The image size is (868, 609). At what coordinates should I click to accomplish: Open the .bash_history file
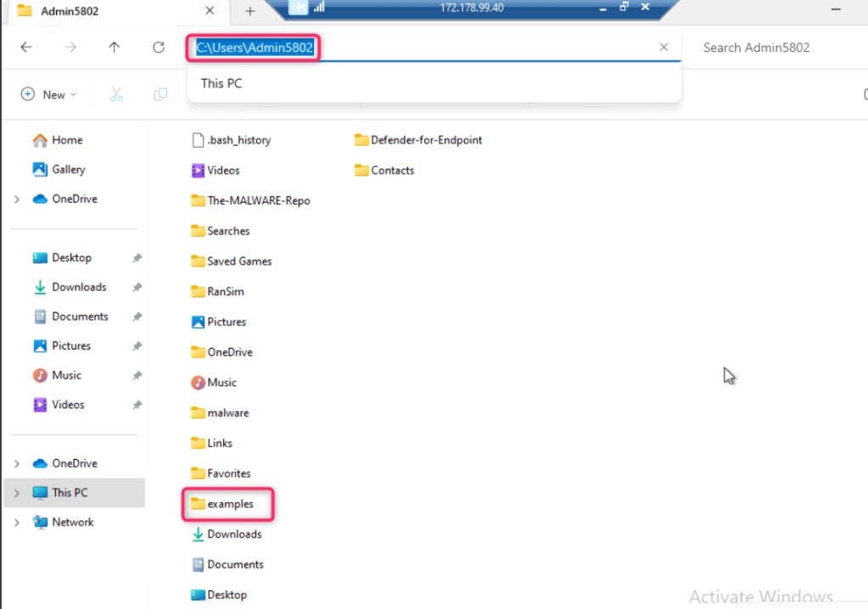point(238,140)
